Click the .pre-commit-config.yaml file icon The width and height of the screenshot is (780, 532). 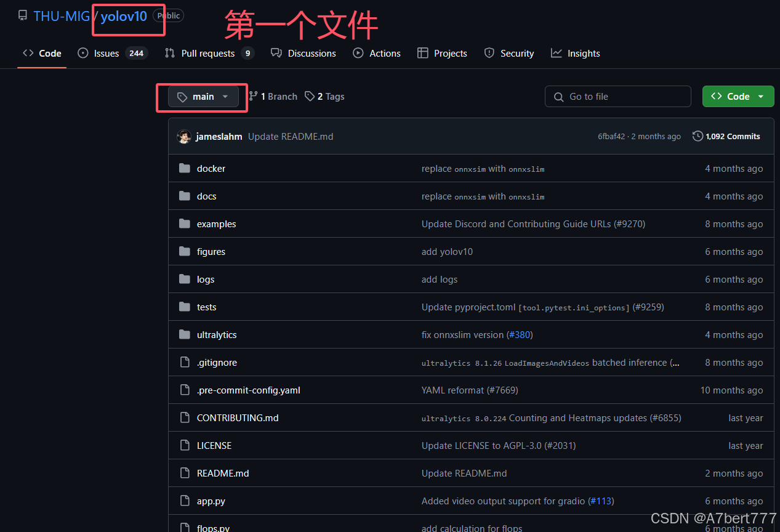pos(184,390)
